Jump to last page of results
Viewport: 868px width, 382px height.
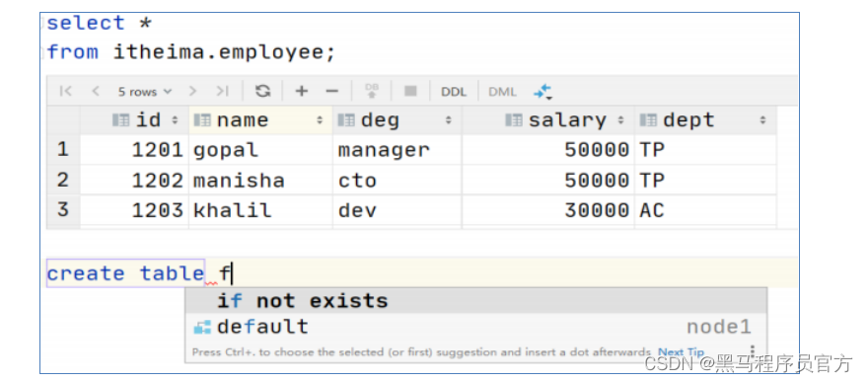pyautogui.click(x=222, y=91)
